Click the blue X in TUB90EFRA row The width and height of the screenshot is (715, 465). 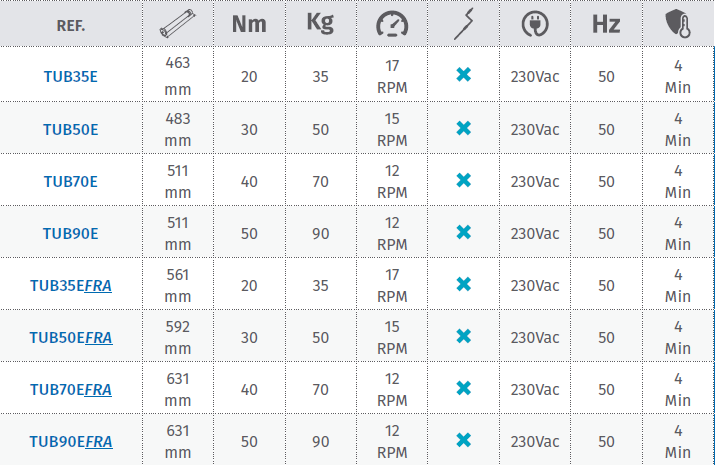point(463,440)
